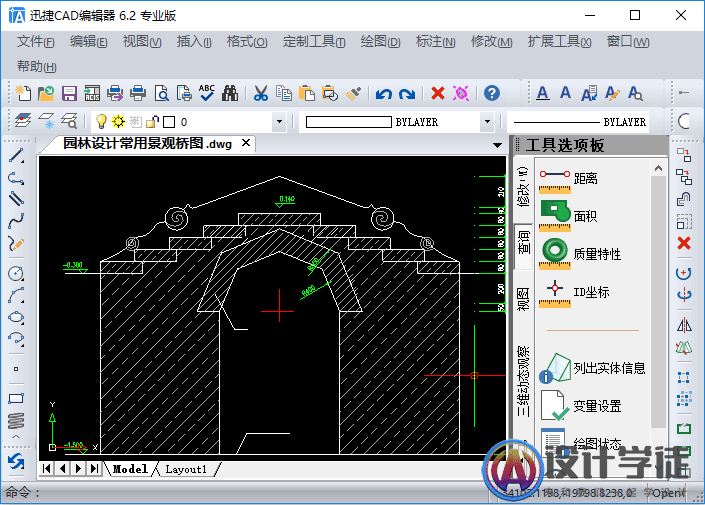Viewport: 705px width, 505px height.
Task: Click the Print preview icon
Action: coord(161,93)
